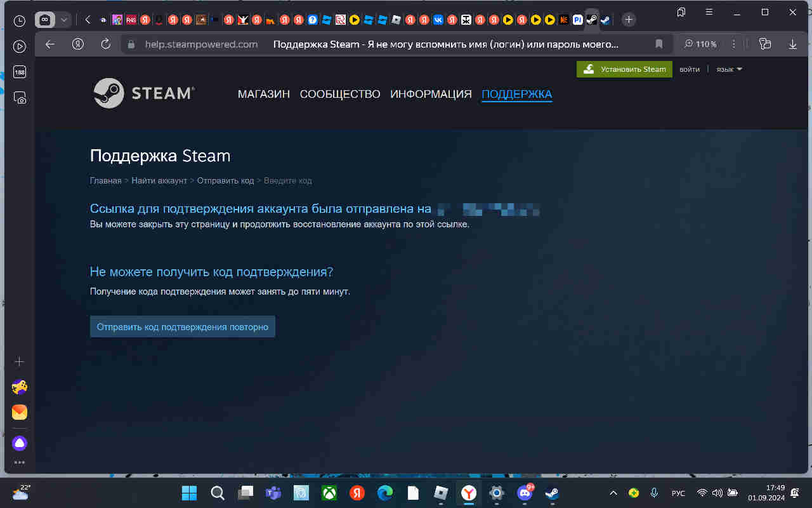Click the Не можете получить код подтверждения? heading
This screenshot has width=812, height=508.
coord(211,272)
